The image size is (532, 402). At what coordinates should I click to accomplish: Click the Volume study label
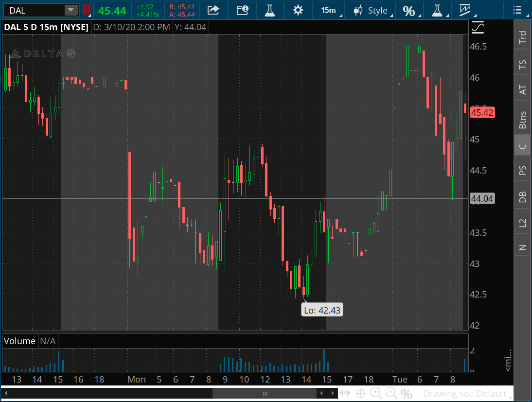click(x=19, y=341)
